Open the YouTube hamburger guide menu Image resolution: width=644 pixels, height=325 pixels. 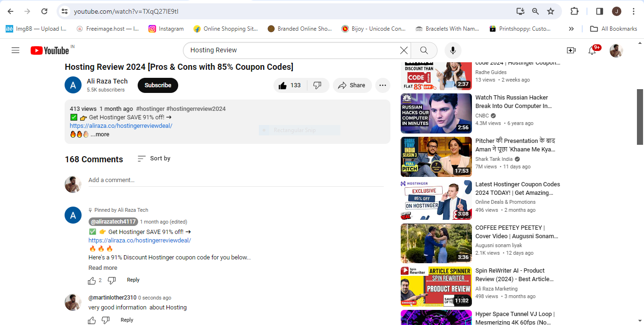pos(16,50)
